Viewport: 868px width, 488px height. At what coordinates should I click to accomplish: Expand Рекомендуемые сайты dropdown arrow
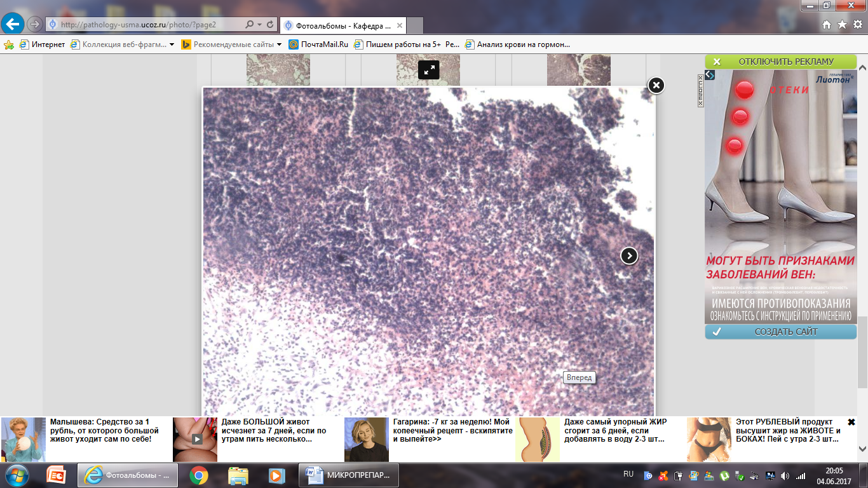279,44
